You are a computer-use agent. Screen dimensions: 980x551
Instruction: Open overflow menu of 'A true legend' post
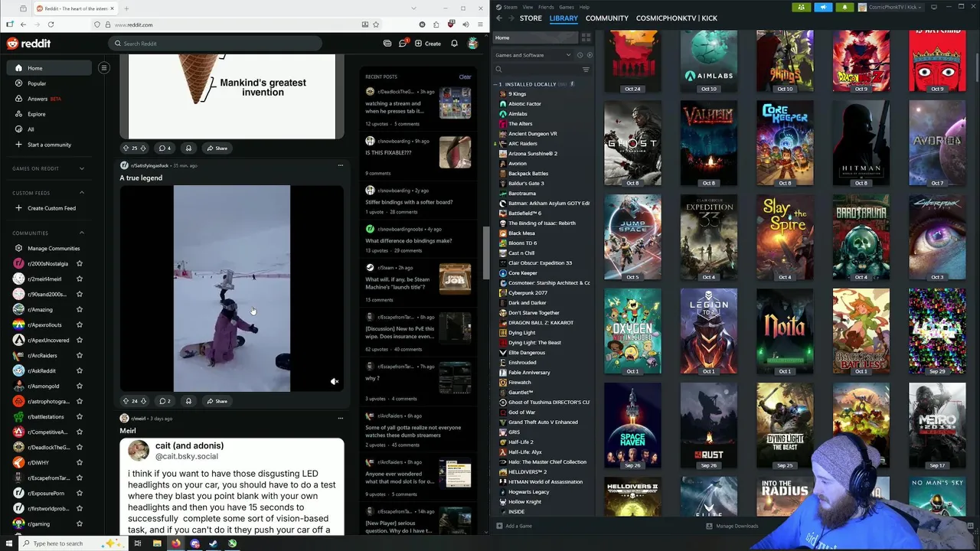[x=341, y=165]
